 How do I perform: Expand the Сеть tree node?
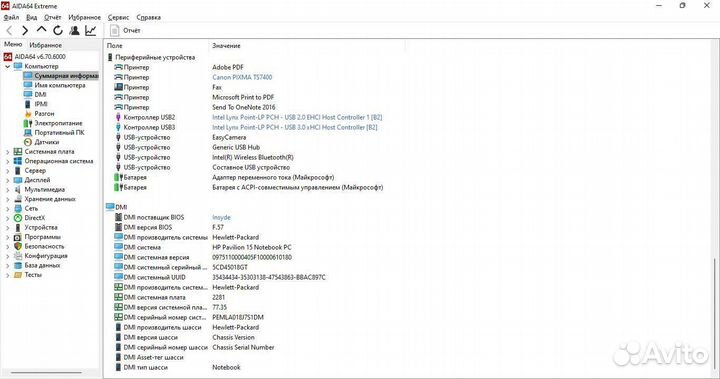tap(7, 209)
